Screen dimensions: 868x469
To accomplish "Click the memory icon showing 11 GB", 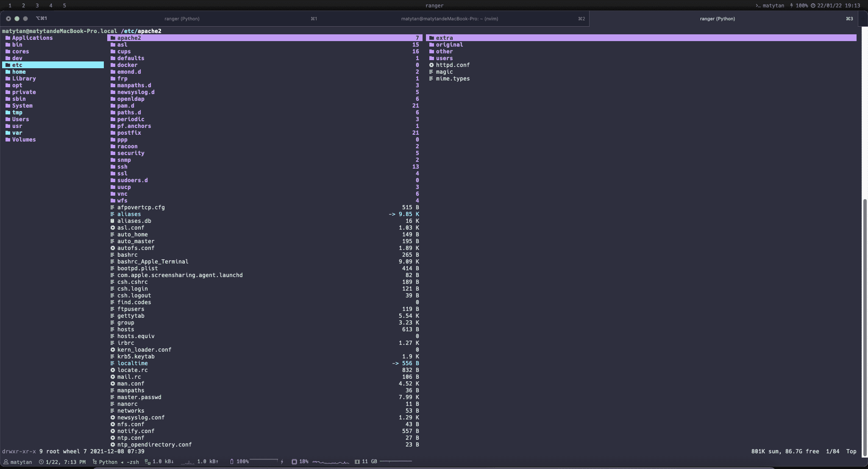I will point(357,462).
